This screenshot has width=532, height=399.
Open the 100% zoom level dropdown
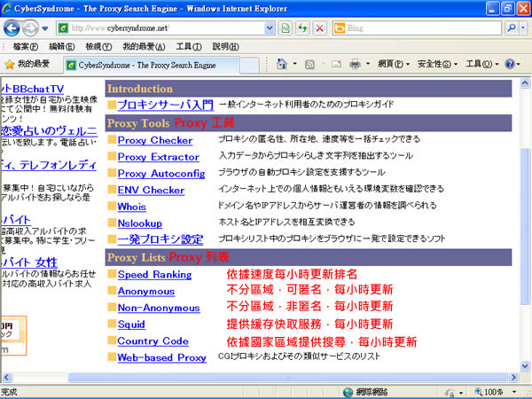[514, 393]
